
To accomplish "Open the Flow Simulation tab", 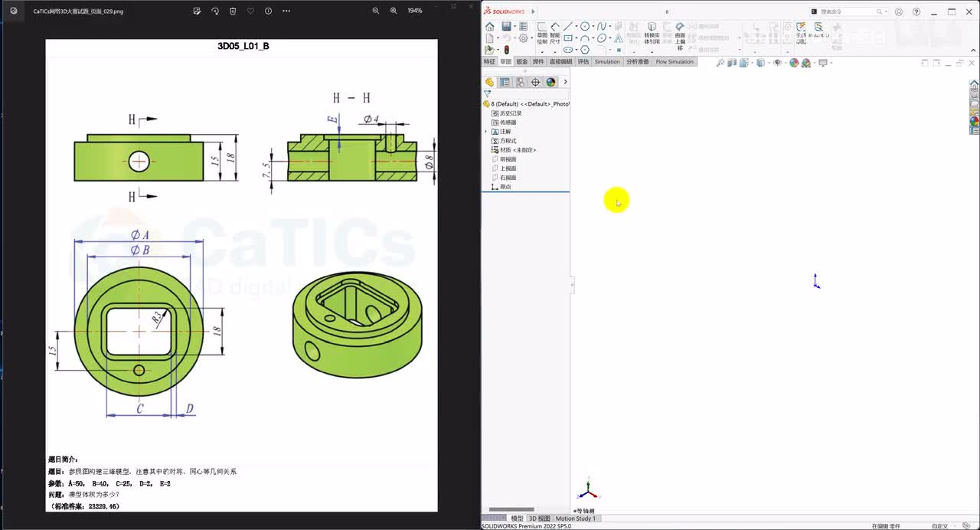I will click(x=675, y=61).
